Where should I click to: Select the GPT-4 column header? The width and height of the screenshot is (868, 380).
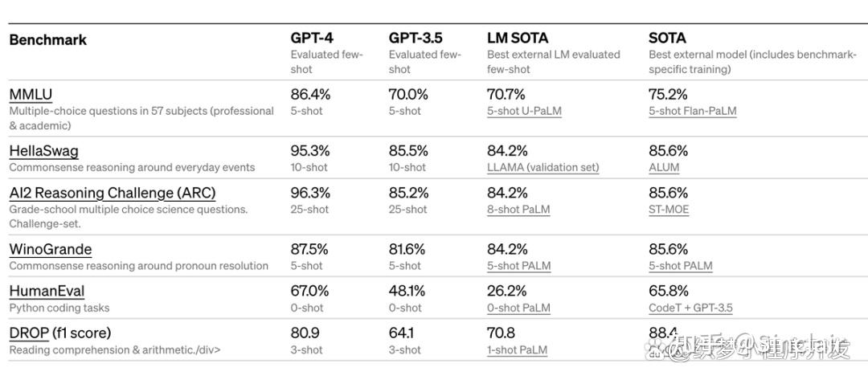(313, 38)
